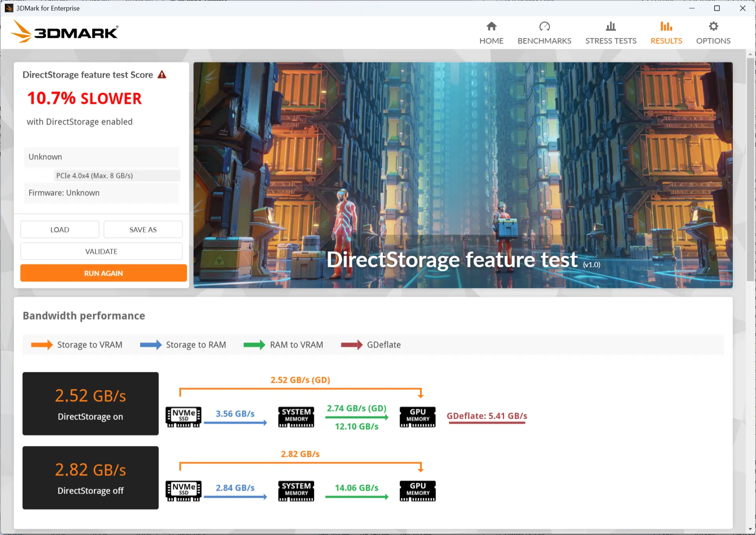Click the GDeflate: 5.41 GB/s value

tap(487, 416)
